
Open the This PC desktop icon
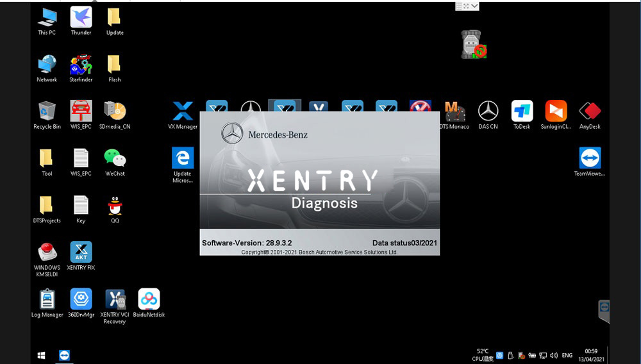point(47,21)
